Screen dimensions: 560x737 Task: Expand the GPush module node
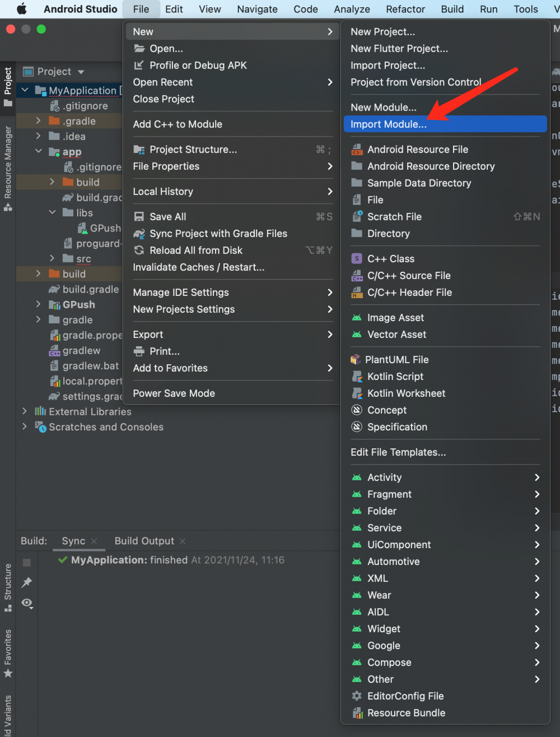[38, 304]
